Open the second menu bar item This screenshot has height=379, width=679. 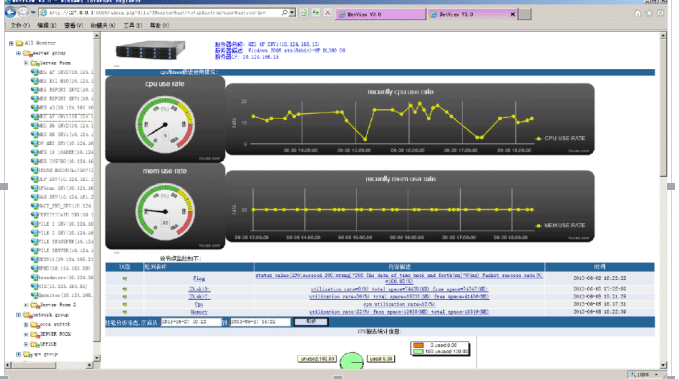[x=46, y=26]
